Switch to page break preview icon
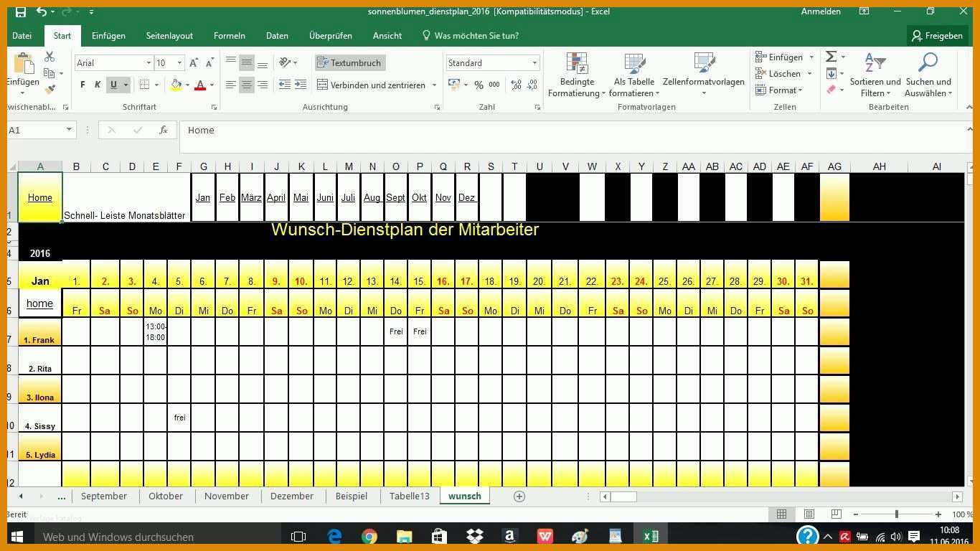This screenshot has width=980, height=551. pos(836,514)
